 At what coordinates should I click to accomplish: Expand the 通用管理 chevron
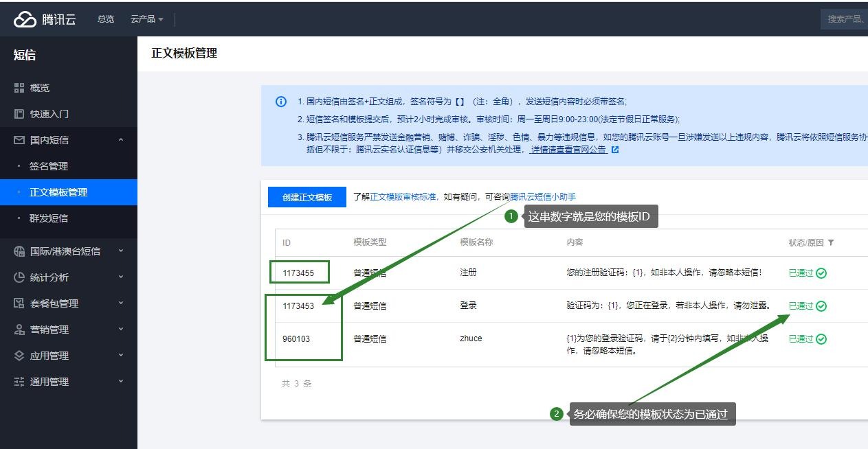pyautogui.click(x=121, y=382)
